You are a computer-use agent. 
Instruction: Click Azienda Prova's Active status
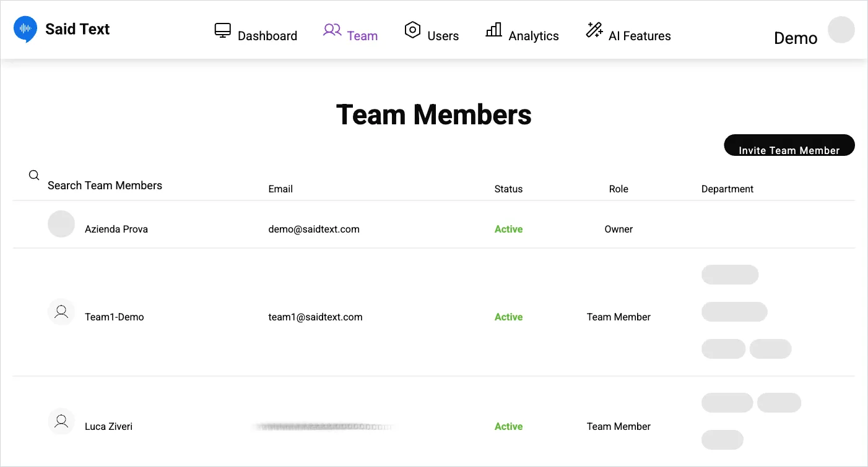pos(508,229)
